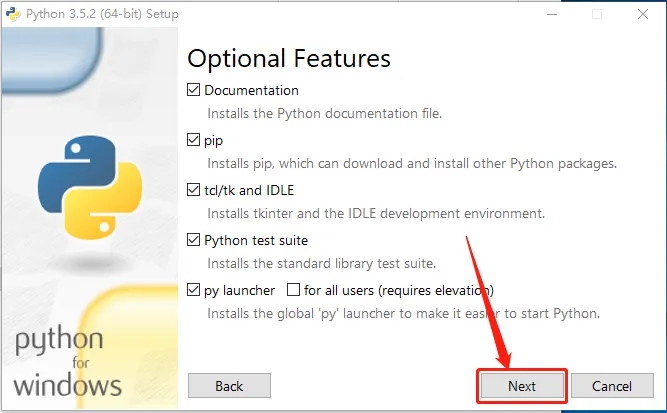Click the 'python for windows' sidebar text

67,362
